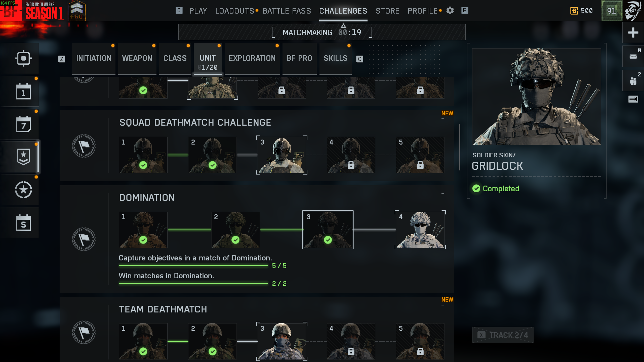Image resolution: width=644 pixels, height=362 pixels.
Task: Select the star badge sidebar icon
Action: pyautogui.click(x=23, y=157)
